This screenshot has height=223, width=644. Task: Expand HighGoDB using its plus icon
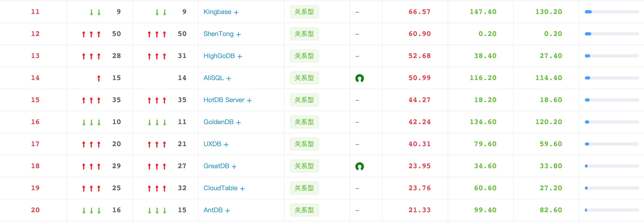tap(240, 56)
